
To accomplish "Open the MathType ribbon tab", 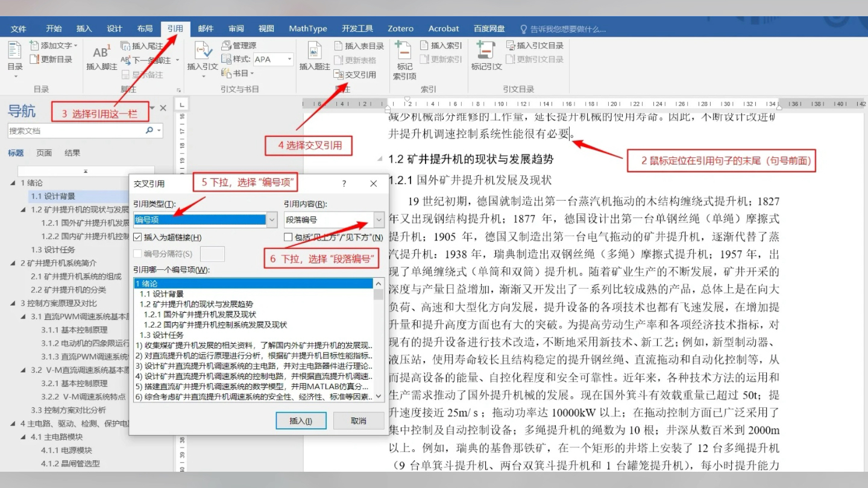I will pyautogui.click(x=308, y=28).
